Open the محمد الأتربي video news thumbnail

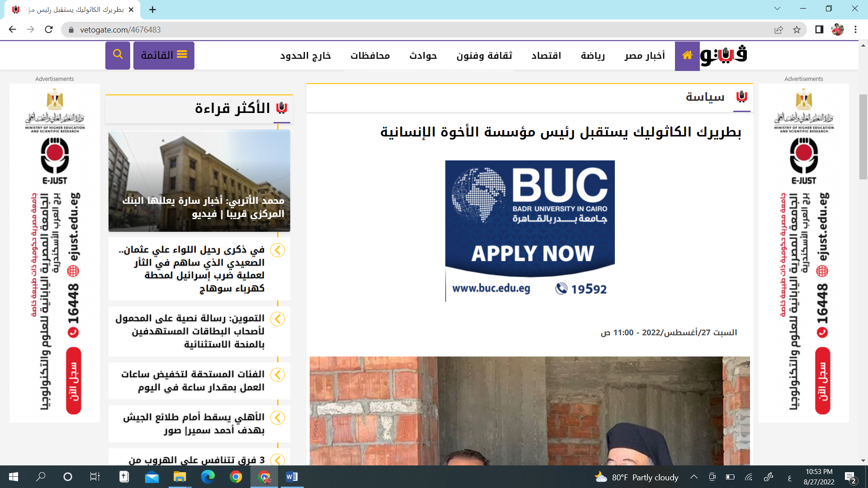click(199, 181)
